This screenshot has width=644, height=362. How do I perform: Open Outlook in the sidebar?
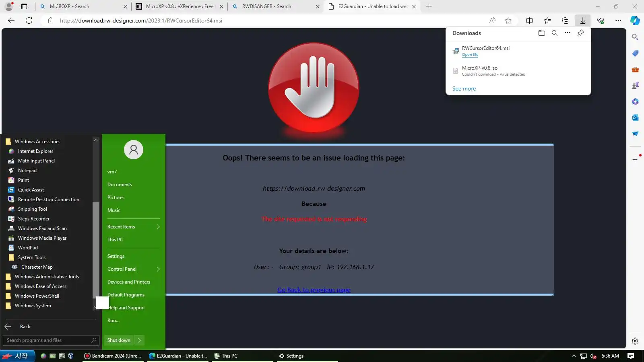tap(635, 117)
